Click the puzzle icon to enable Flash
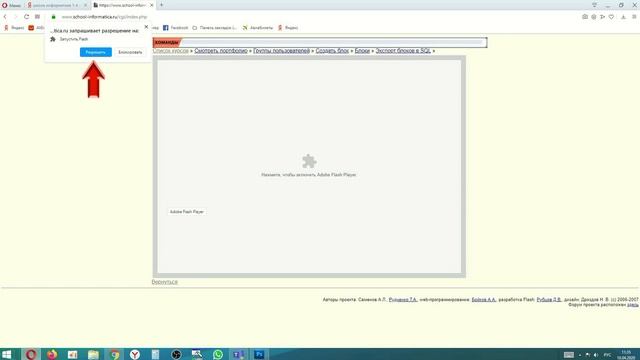 click(x=309, y=161)
